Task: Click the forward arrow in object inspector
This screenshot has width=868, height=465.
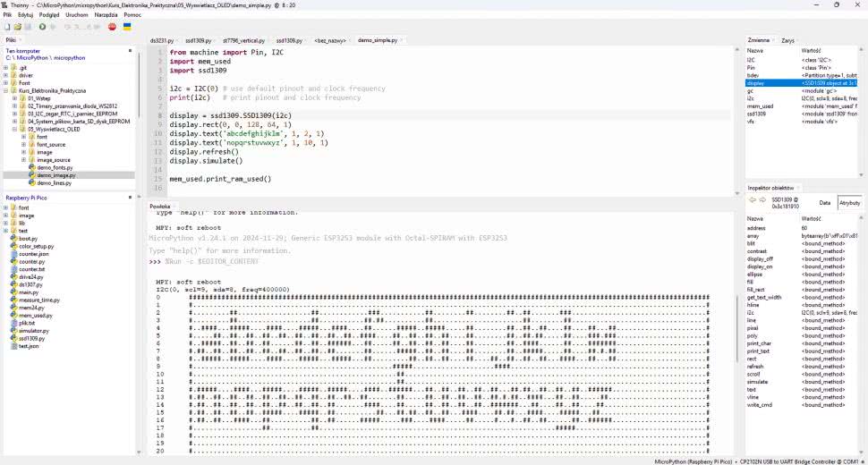Action: pos(763,203)
